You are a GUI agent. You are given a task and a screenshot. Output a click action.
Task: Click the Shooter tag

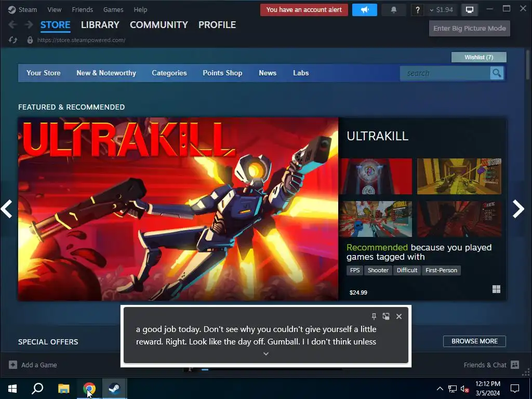378,270
